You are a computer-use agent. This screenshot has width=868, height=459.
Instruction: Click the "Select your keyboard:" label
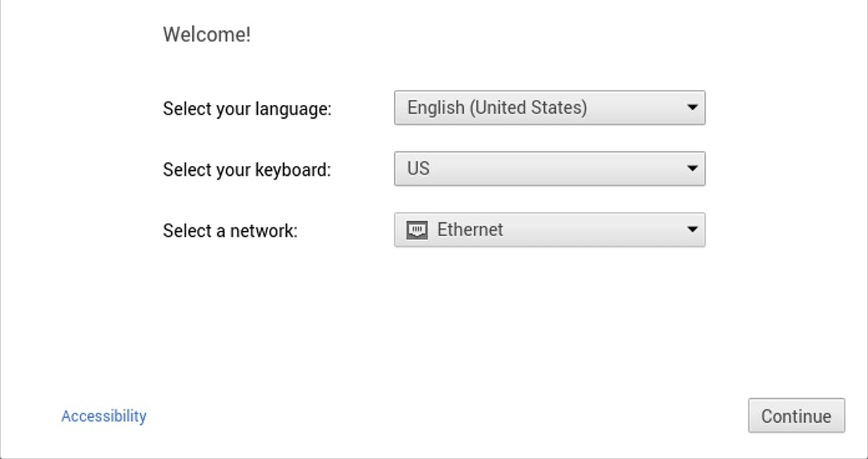coord(246,170)
